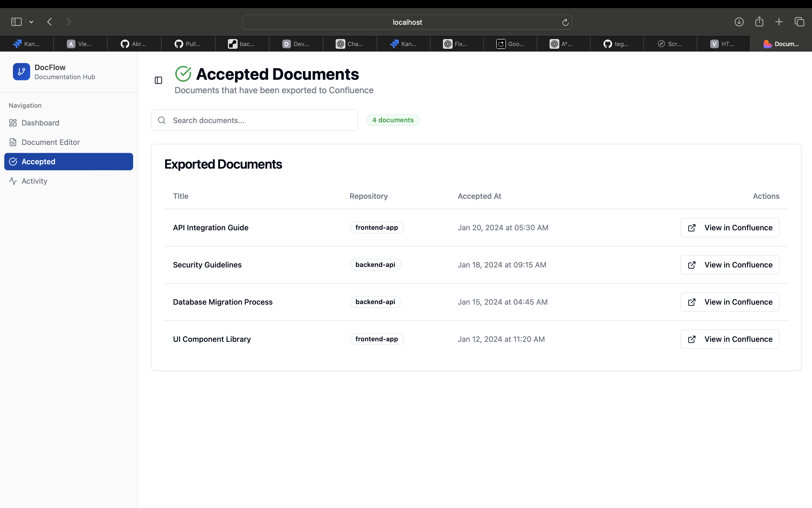
Task: Click the backend-api tag on Database Migration Process
Action: click(375, 302)
